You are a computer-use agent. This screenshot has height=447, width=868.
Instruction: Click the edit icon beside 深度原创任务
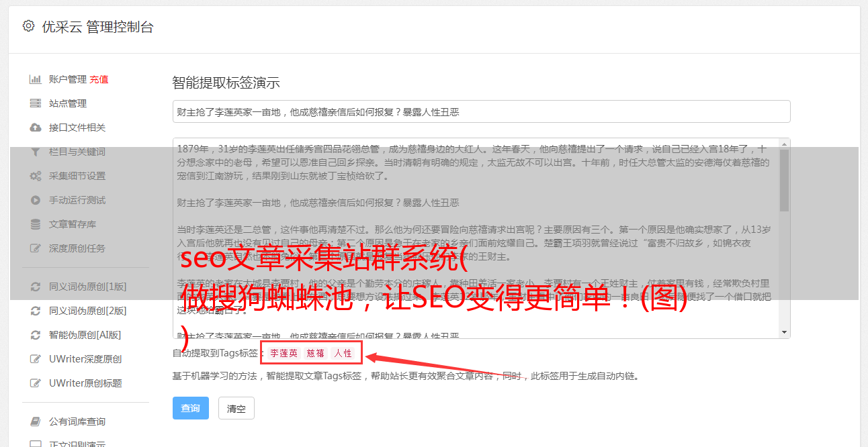pos(36,248)
